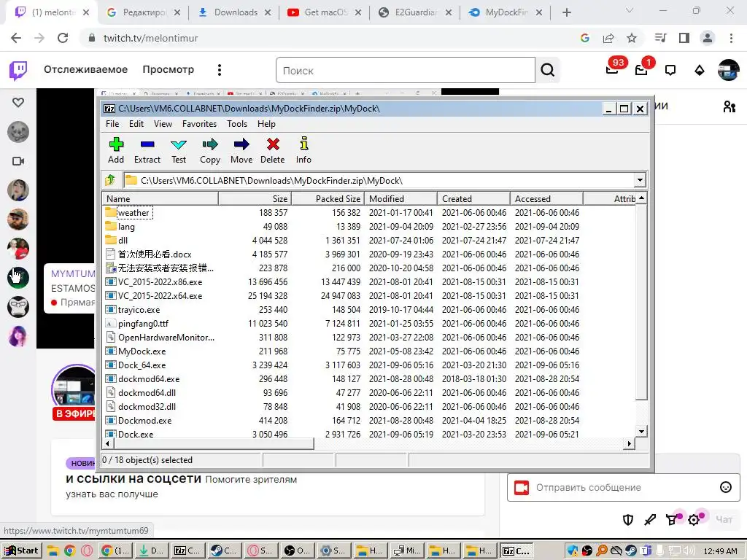Click the Twitch logo home icon
This screenshot has width=747, height=560.
pyautogui.click(x=18, y=71)
